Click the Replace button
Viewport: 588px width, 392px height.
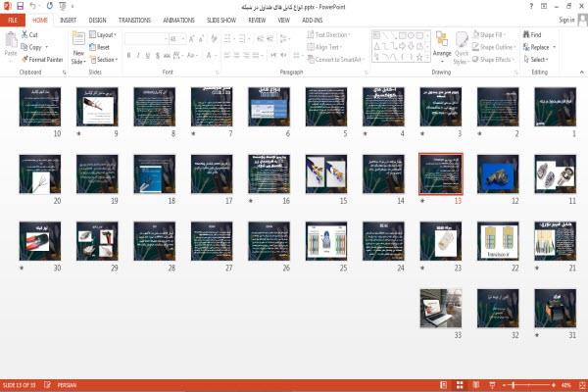tap(539, 47)
